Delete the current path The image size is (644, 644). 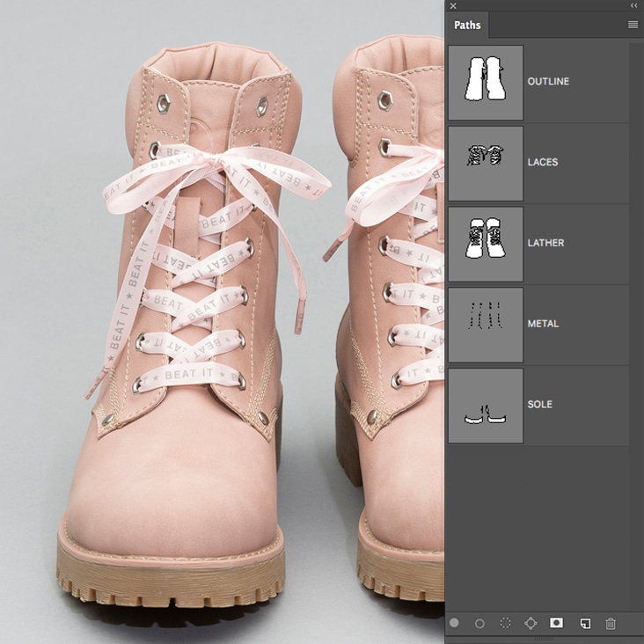(611, 623)
